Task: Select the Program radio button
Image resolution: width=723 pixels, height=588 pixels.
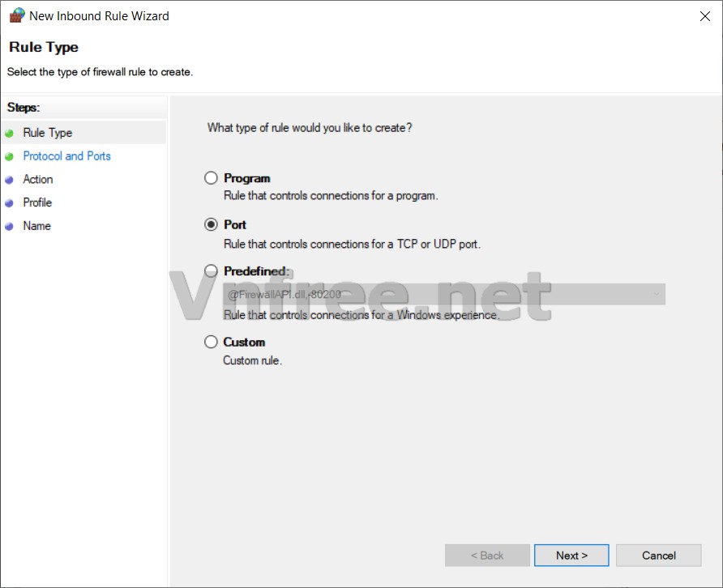Action: (x=211, y=178)
